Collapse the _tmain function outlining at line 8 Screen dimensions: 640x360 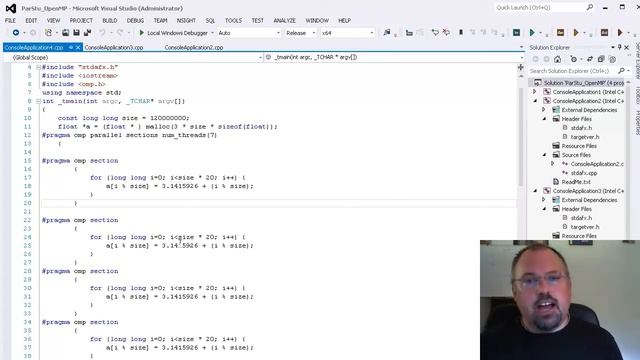[x=38, y=101]
